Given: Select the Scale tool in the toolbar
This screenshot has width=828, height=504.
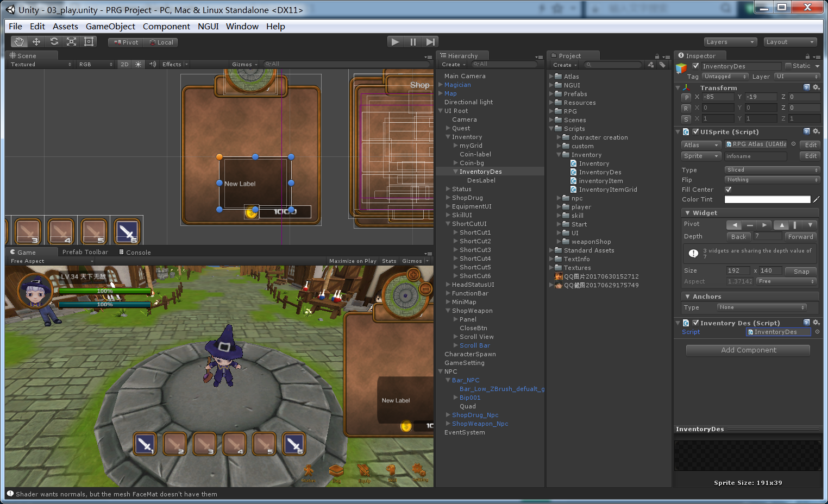Looking at the screenshot, I should point(71,42).
